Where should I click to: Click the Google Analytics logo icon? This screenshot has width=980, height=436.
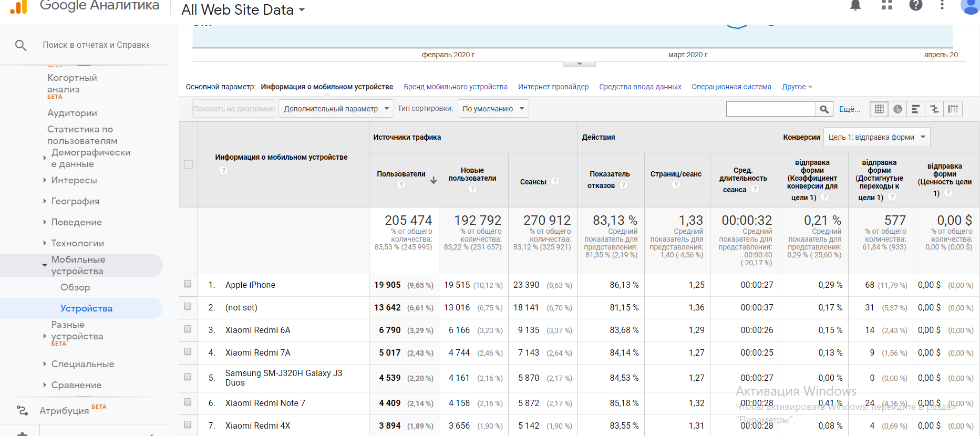pos(19,7)
